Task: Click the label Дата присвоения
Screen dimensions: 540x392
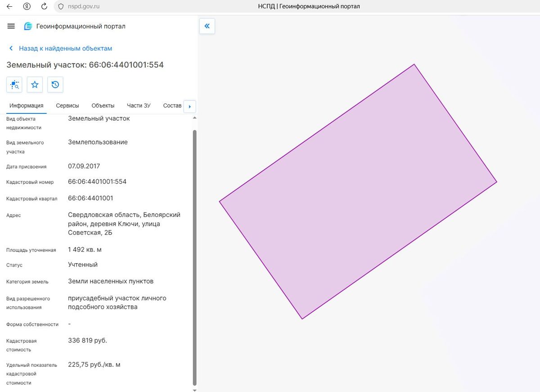Action: (x=27, y=167)
